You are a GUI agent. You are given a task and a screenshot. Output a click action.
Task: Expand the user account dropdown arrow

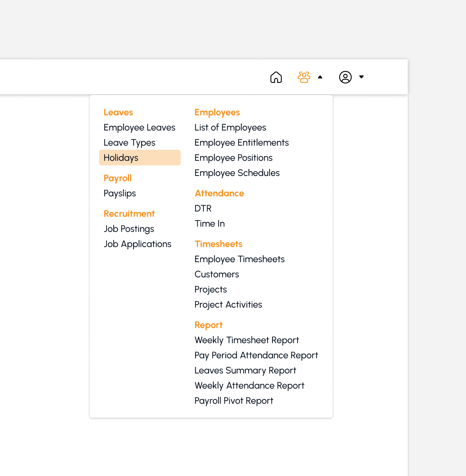[361, 77]
